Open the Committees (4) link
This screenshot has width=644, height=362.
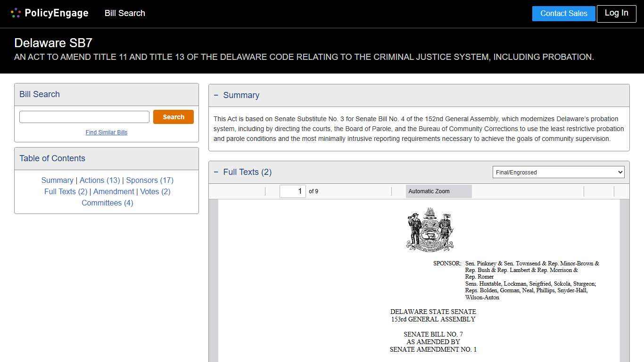[x=107, y=203]
